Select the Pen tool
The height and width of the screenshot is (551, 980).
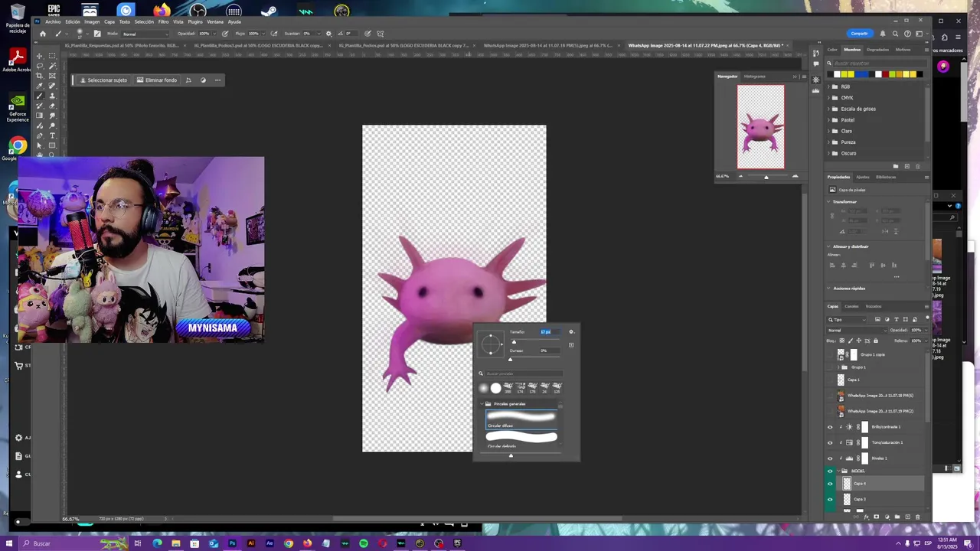[x=40, y=135]
